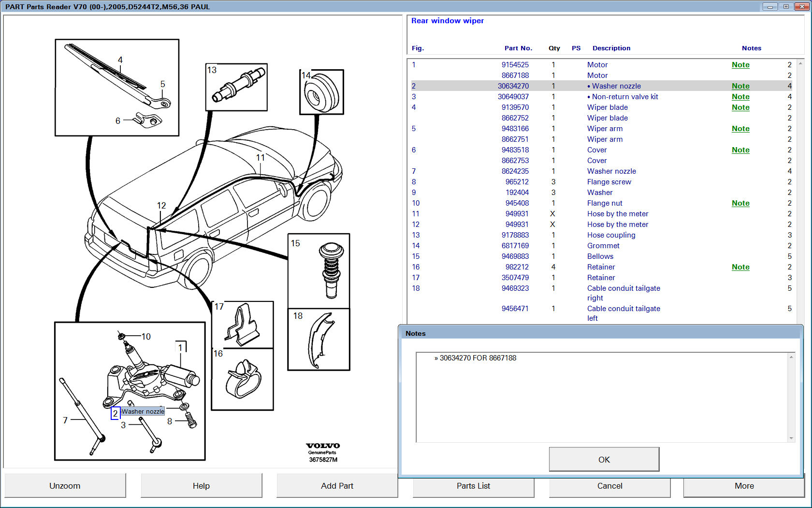812x508 pixels.
Task: Select the retainer clip illustration 17
Action: click(x=243, y=325)
